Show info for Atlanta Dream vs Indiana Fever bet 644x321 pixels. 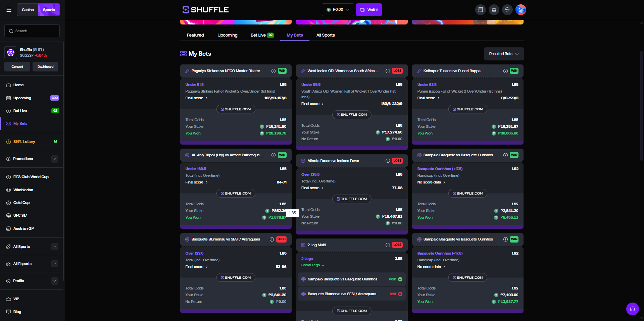click(x=388, y=161)
